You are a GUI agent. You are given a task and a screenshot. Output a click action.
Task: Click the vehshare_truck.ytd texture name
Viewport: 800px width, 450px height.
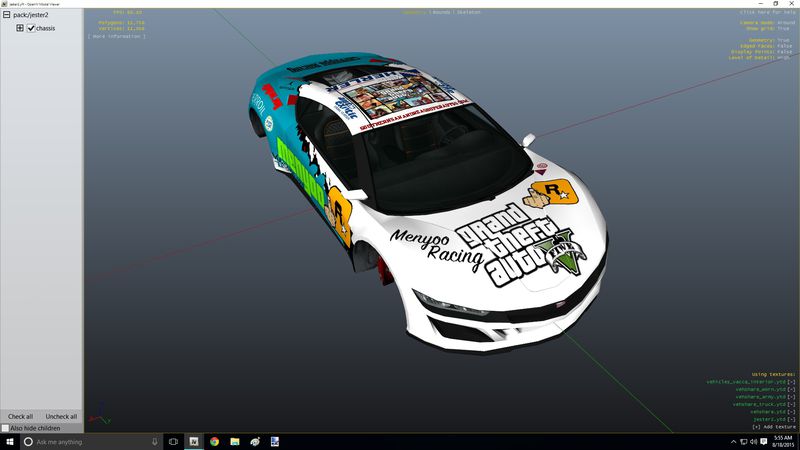759,405
